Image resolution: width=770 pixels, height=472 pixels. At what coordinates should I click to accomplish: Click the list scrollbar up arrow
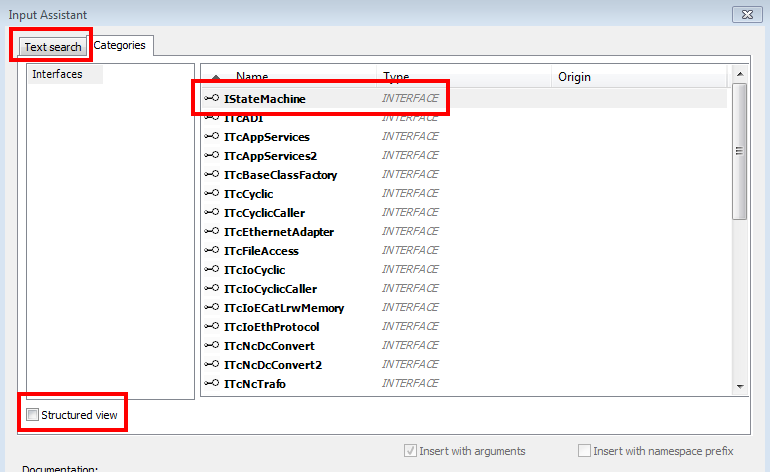click(740, 74)
